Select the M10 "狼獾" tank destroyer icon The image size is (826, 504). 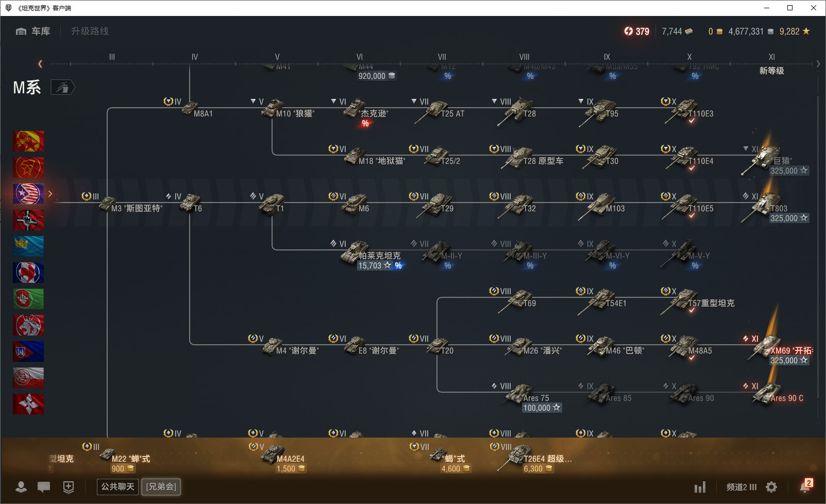272,108
